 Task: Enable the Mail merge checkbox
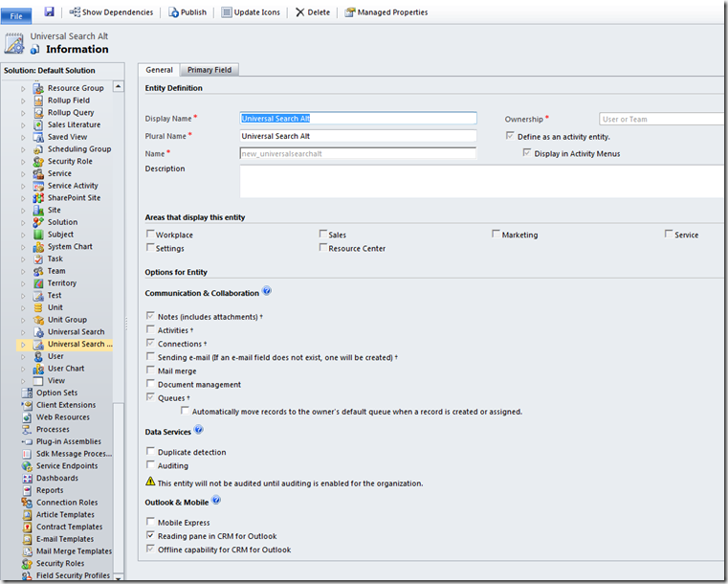[x=150, y=370]
